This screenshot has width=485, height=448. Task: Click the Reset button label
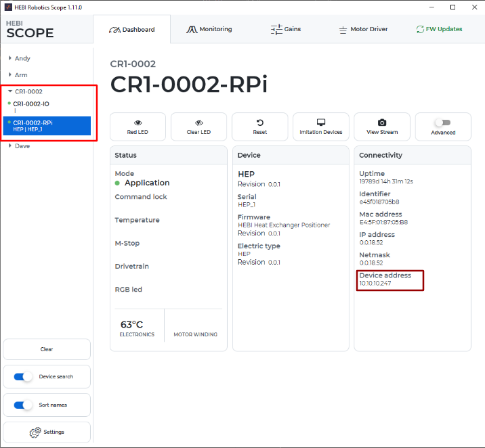click(260, 132)
